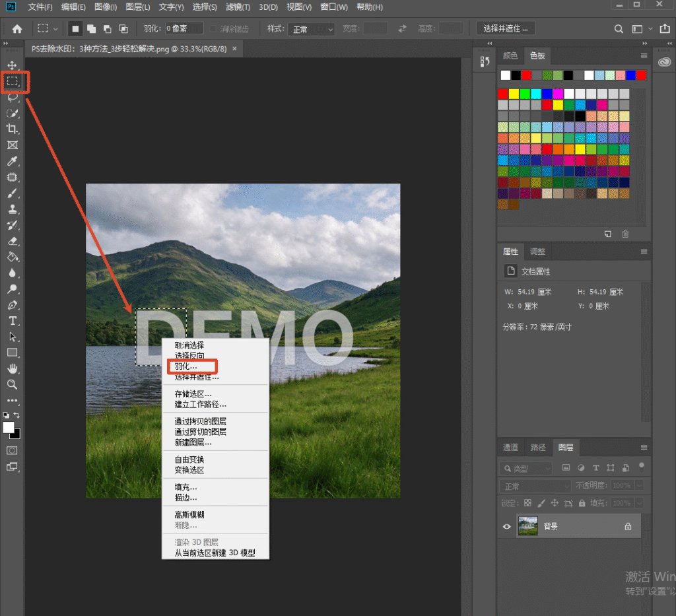Collapse the swatches panel group arrows

pyautogui.click(x=644, y=43)
